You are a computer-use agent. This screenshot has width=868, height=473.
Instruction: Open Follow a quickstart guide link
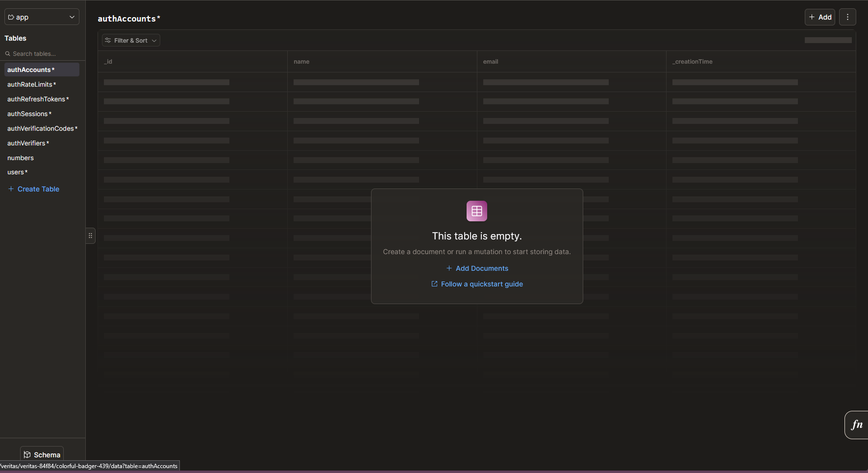point(477,284)
